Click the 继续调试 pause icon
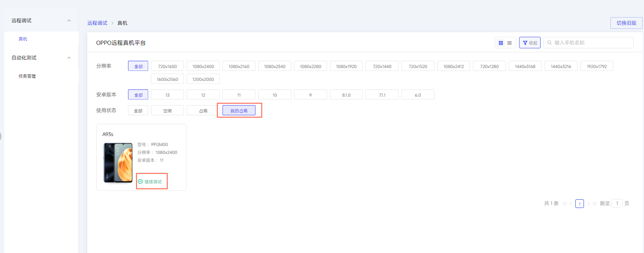 (140, 182)
